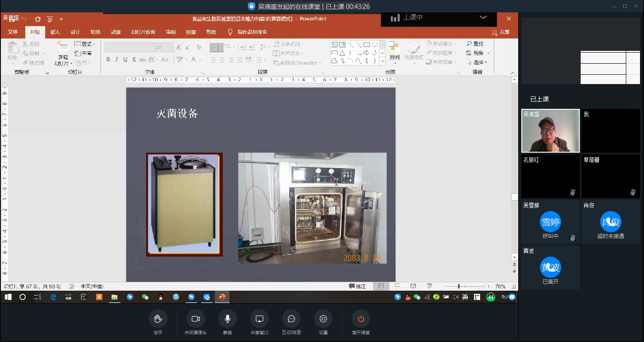Adjust the zoom slider in the status bar
Viewport: 644px width, 342px height.
459,286
